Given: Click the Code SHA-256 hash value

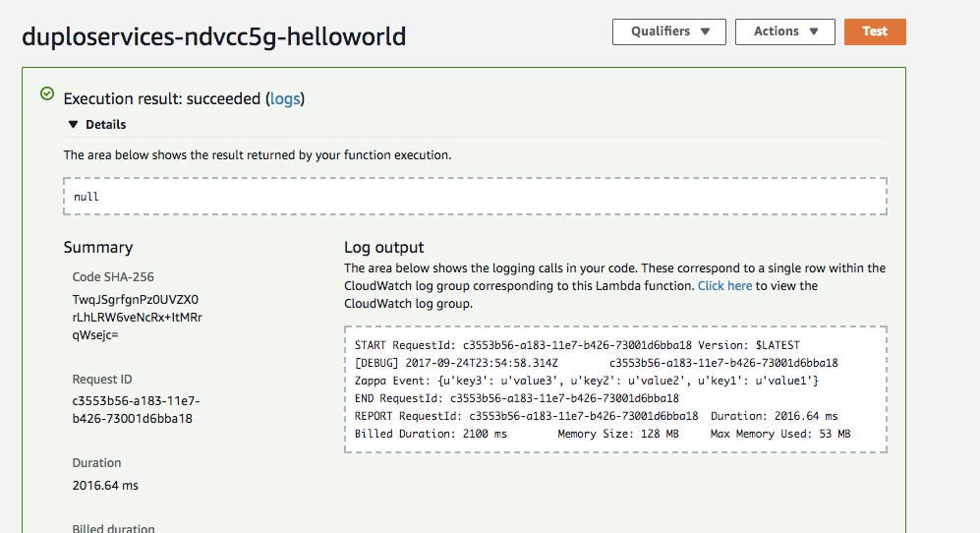Looking at the screenshot, I should [x=138, y=317].
